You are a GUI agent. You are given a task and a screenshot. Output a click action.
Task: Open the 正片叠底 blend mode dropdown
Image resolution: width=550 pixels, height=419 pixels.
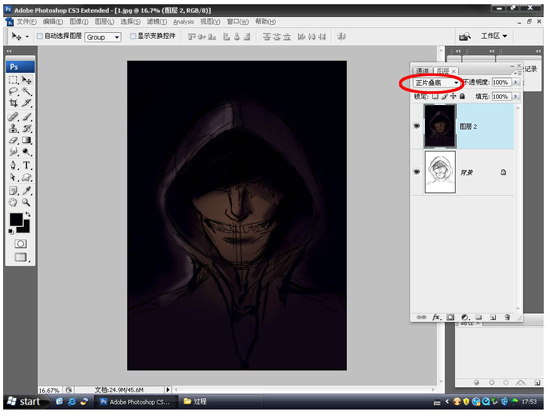[437, 83]
